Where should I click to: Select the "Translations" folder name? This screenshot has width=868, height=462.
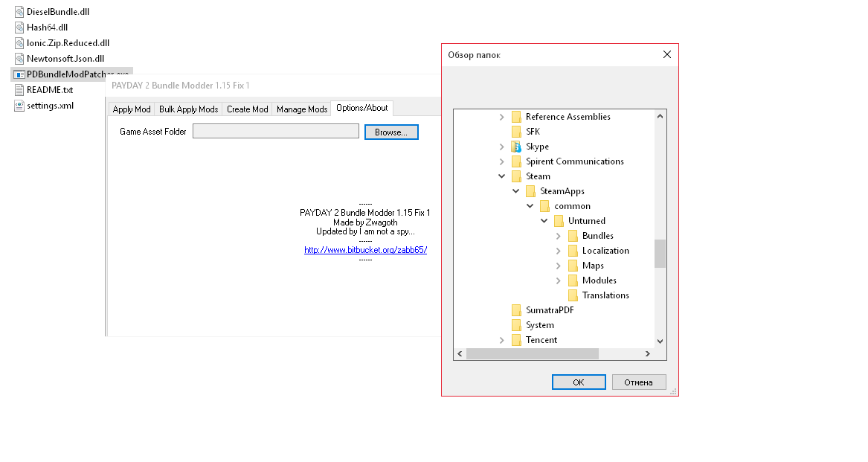pos(605,296)
